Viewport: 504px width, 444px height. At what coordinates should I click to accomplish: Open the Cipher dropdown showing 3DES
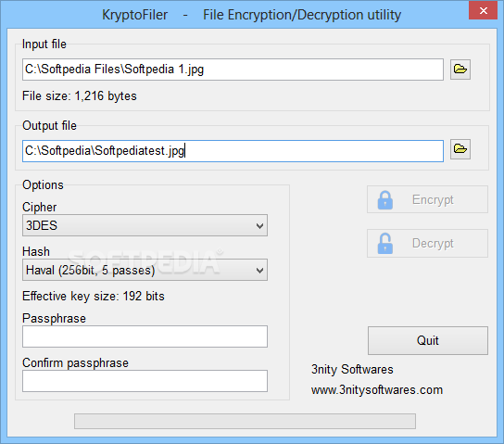pyautogui.click(x=145, y=225)
